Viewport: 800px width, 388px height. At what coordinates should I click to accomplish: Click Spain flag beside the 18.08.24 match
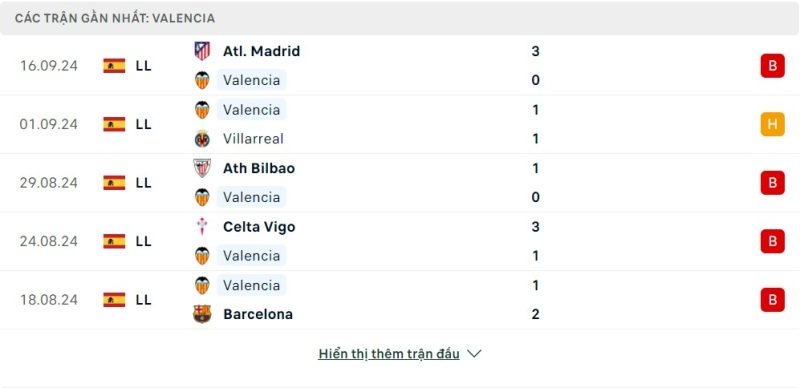114,300
